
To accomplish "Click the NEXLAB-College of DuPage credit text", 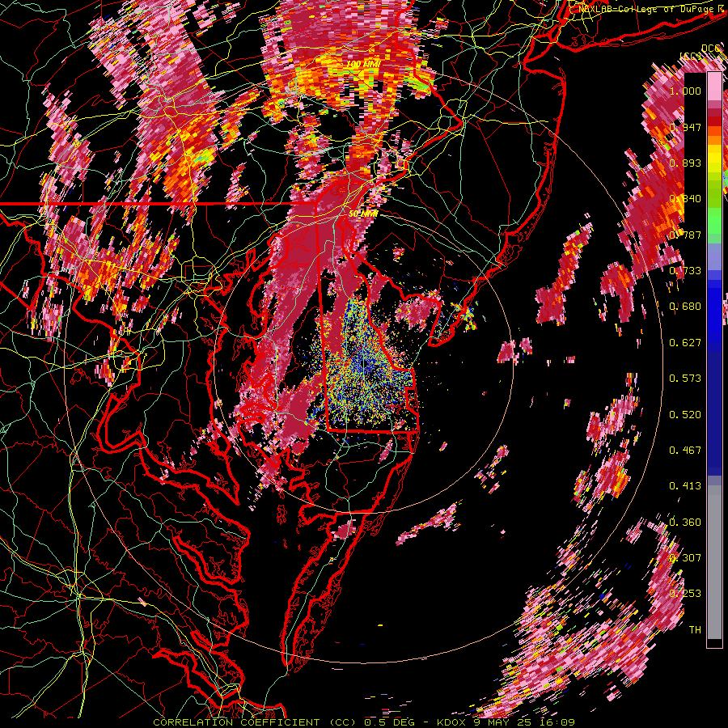I will click(x=646, y=9).
